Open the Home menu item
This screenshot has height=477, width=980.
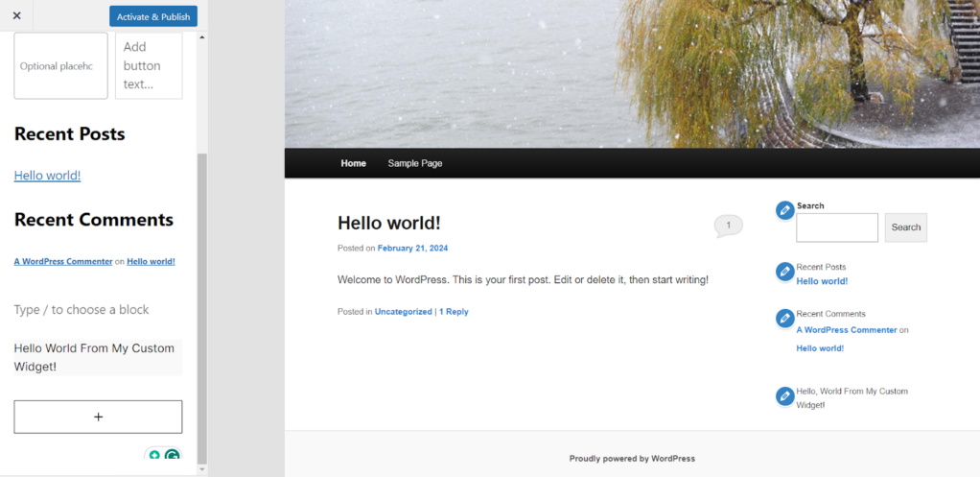353,163
